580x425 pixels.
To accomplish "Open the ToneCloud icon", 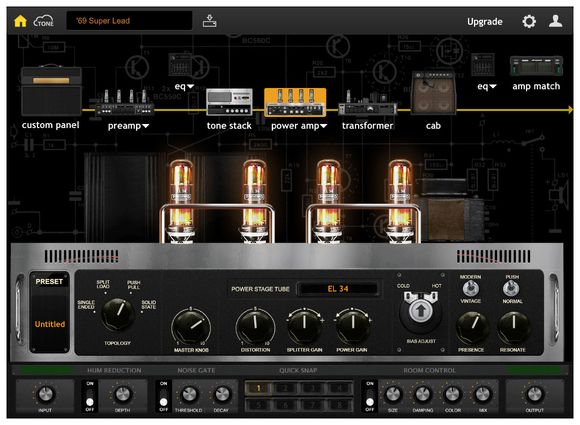I will pyautogui.click(x=44, y=21).
